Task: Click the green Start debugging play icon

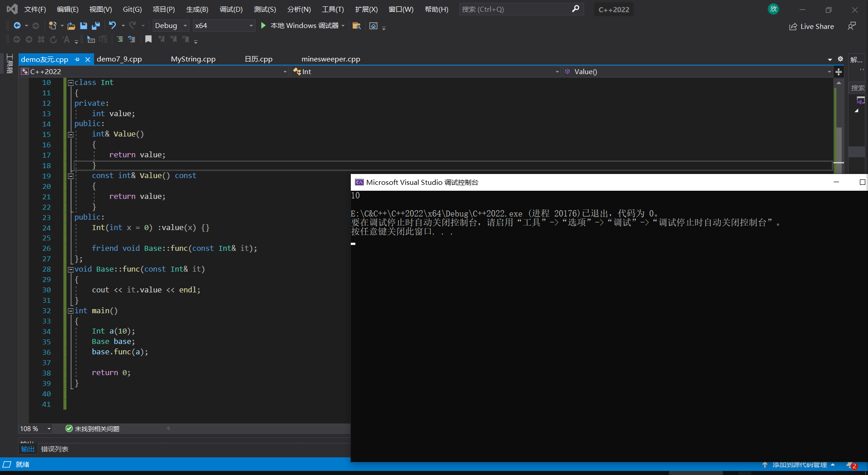Action: coord(263,26)
